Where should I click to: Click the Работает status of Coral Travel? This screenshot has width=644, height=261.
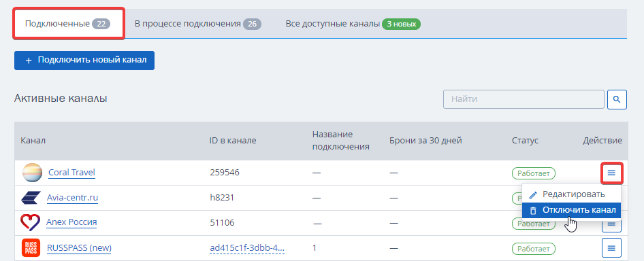pyautogui.click(x=534, y=173)
